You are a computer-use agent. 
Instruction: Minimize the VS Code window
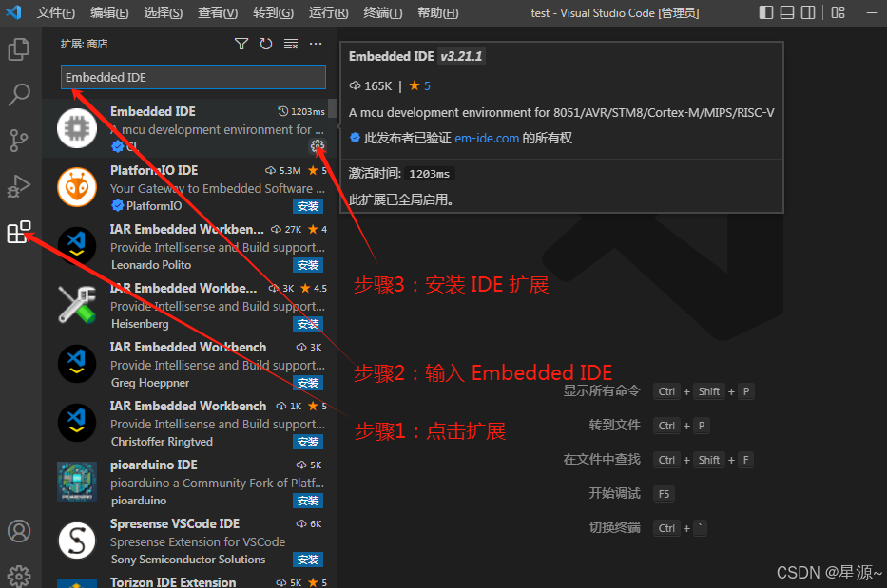(x=872, y=12)
